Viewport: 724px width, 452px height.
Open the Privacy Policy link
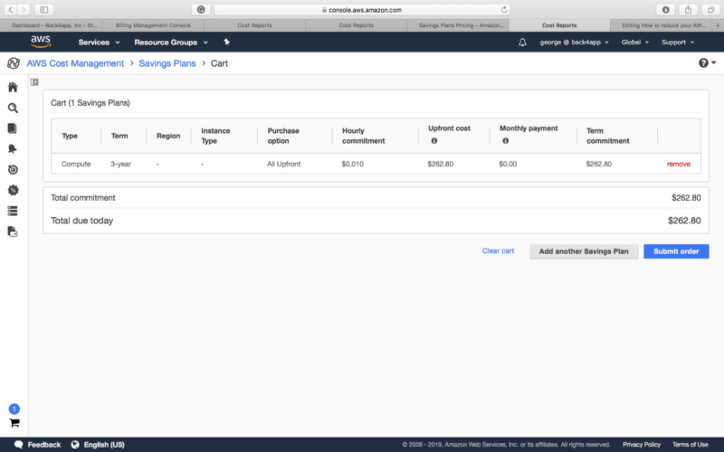[x=641, y=445]
